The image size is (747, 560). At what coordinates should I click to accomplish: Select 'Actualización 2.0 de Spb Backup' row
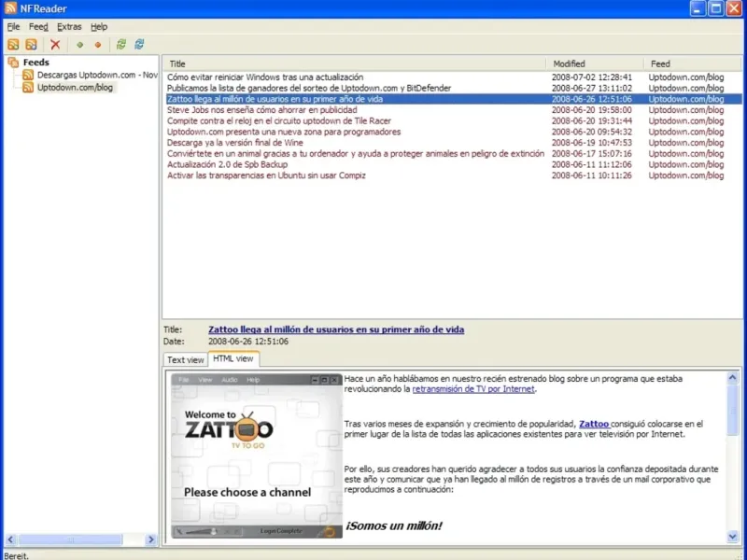click(x=453, y=165)
